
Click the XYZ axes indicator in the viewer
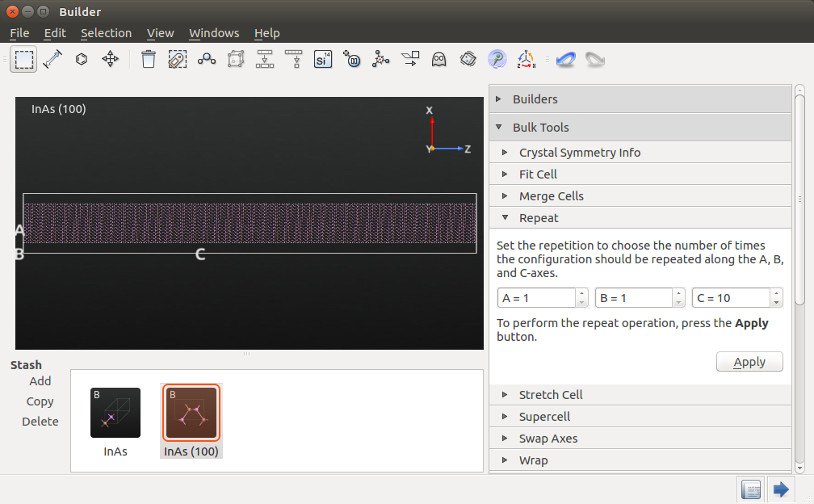(447, 130)
